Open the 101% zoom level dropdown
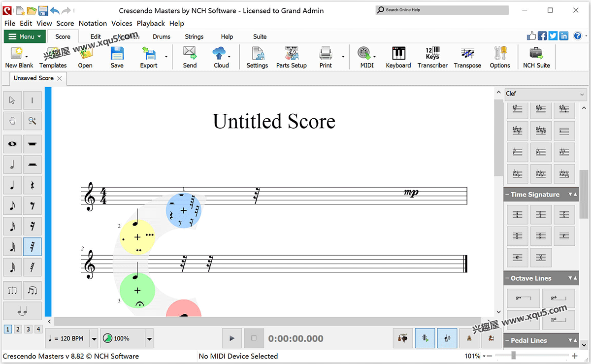 tap(484, 356)
